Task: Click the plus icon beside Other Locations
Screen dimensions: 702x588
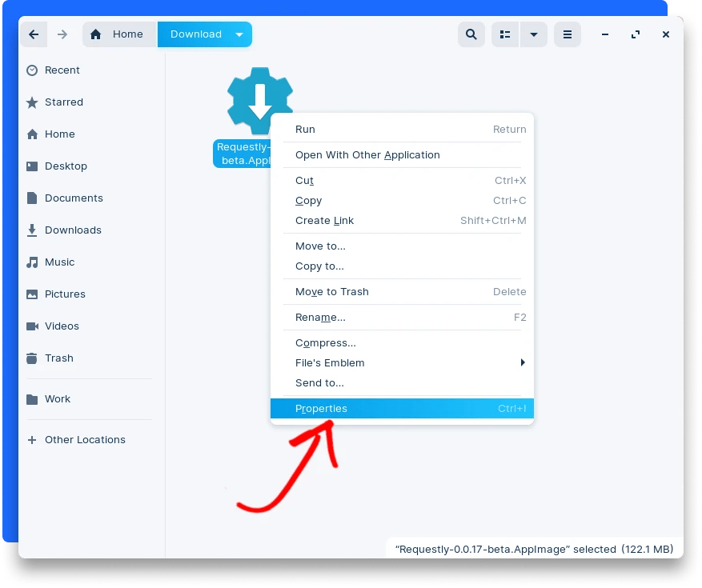Action: point(32,440)
